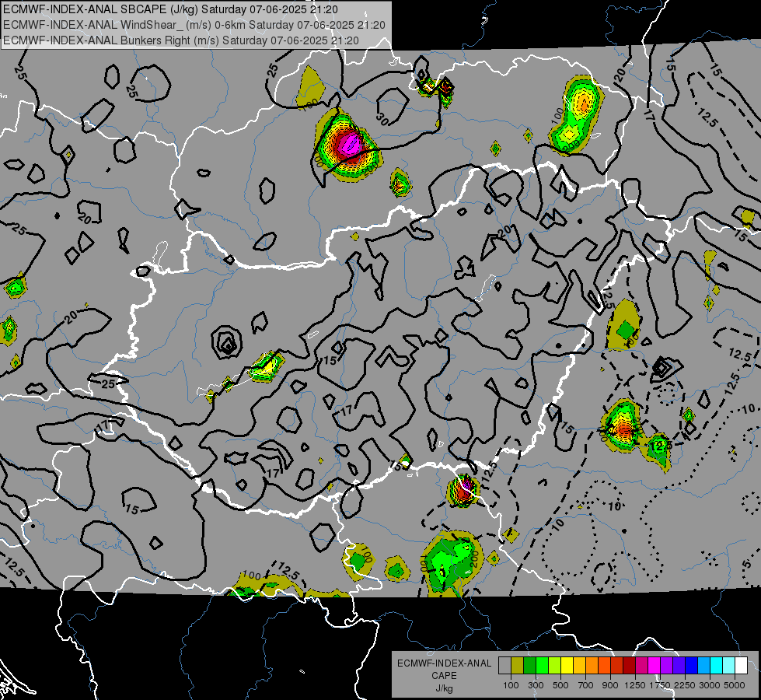Select the bright magenta legend swatch

[x=655, y=666]
